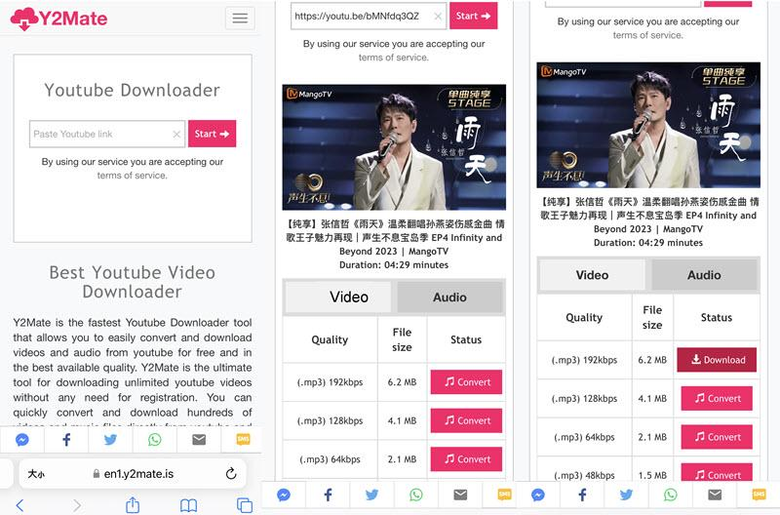Screen dimensions: 780x515
Task: Open the hamburger menu beside the Y2Mate logo
Action: (x=240, y=18)
